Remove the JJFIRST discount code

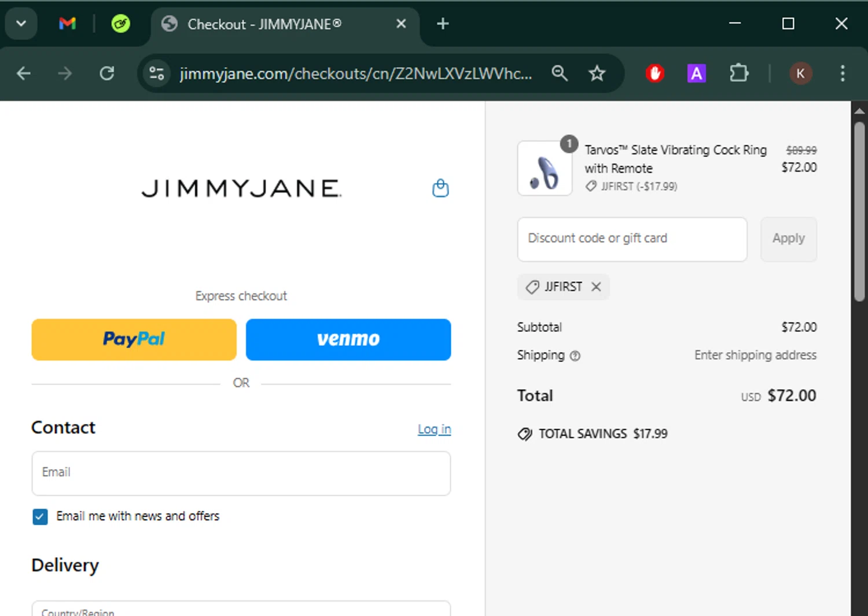click(x=596, y=287)
